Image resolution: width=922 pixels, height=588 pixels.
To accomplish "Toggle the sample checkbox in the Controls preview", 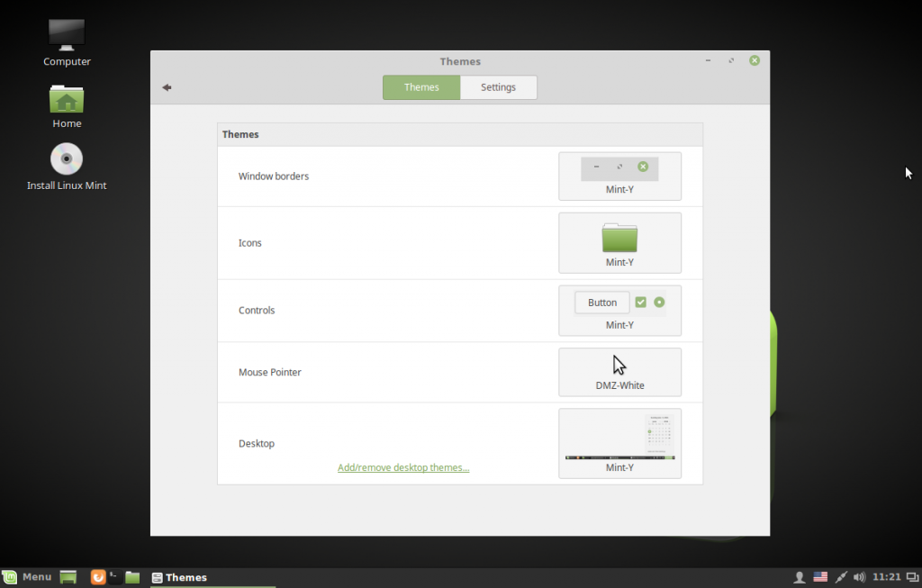I will (x=640, y=302).
